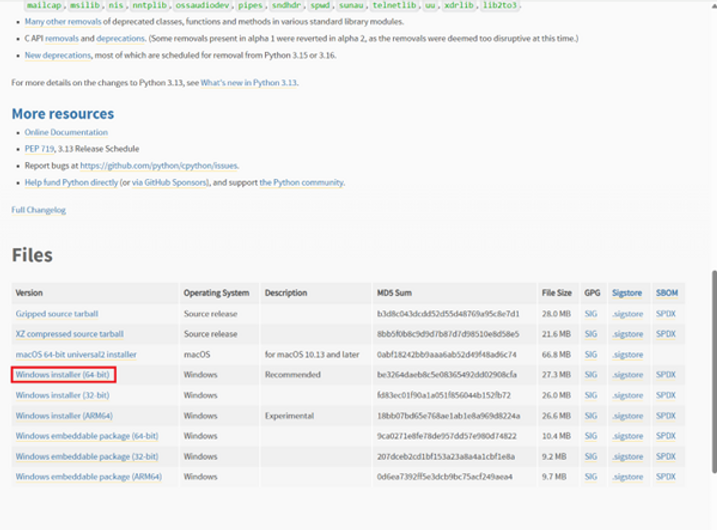
Task: Click the nntplib module name
Action: pos(150,5)
